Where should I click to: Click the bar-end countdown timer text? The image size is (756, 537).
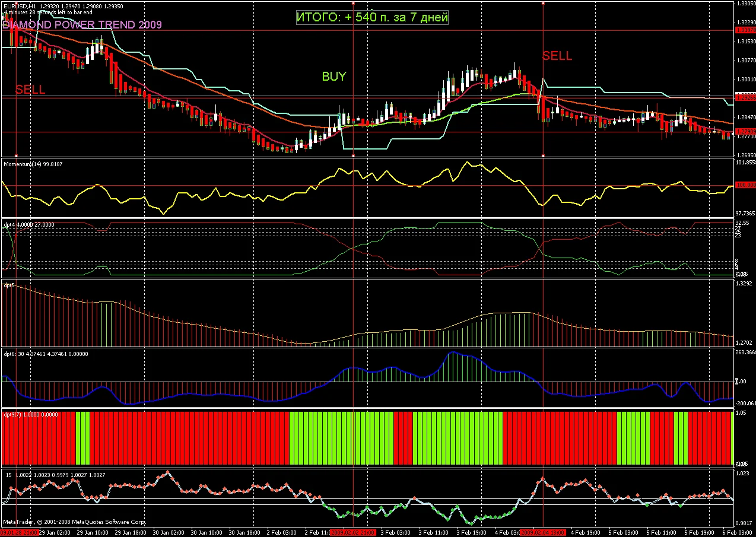pyautogui.click(x=48, y=12)
